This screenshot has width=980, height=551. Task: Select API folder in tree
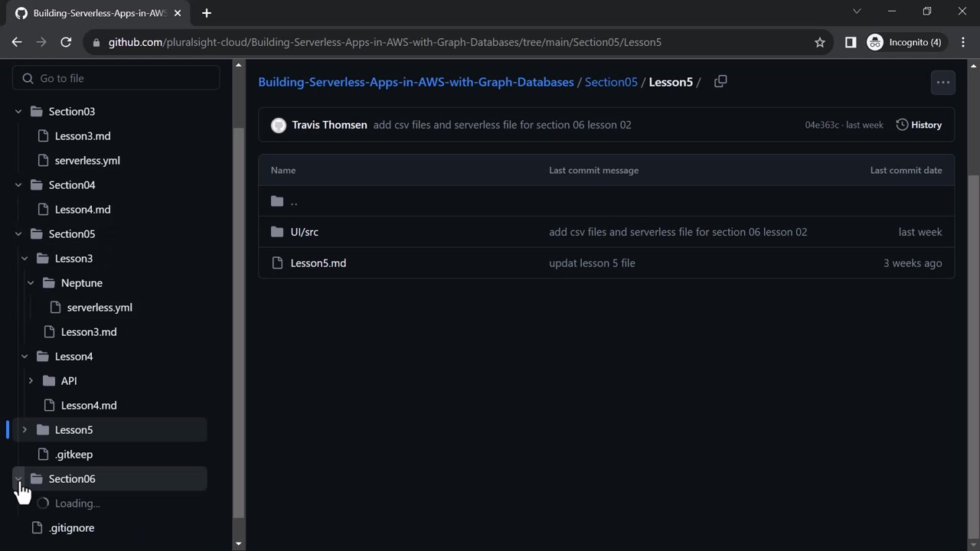coord(69,381)
